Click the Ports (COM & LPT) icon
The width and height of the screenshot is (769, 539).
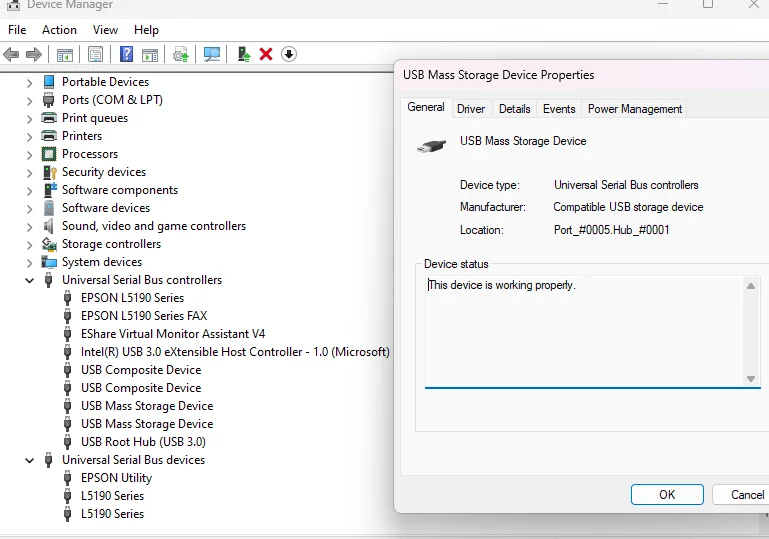coord(49,100)
